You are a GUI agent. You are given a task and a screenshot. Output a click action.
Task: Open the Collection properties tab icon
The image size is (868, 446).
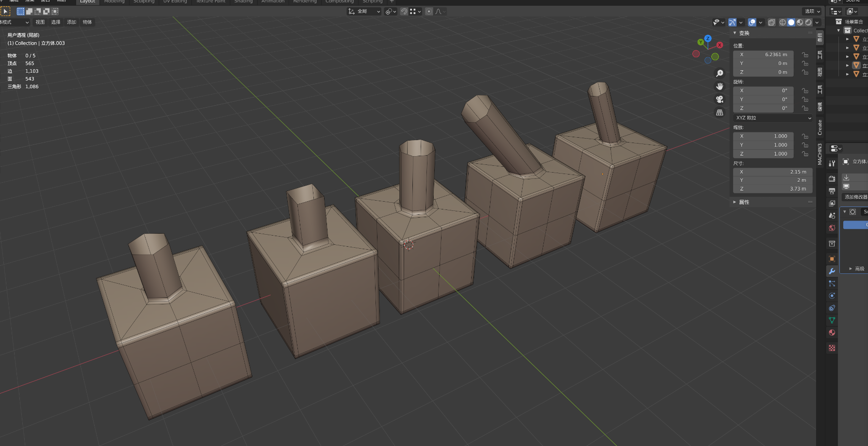tap(832, 243)
